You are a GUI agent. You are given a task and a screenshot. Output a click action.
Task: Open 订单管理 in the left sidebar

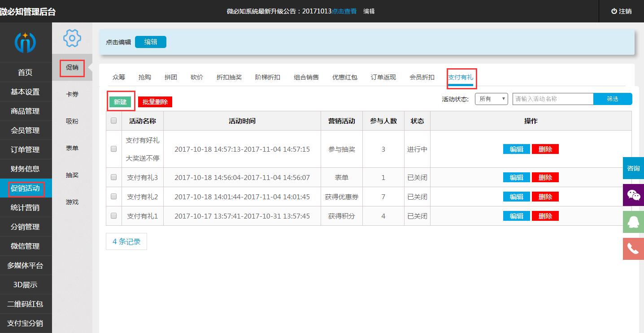click(25, 149)
